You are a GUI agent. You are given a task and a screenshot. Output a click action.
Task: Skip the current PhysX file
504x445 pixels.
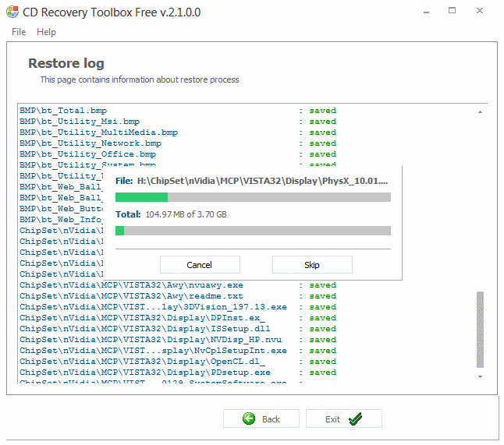[312, 265]
